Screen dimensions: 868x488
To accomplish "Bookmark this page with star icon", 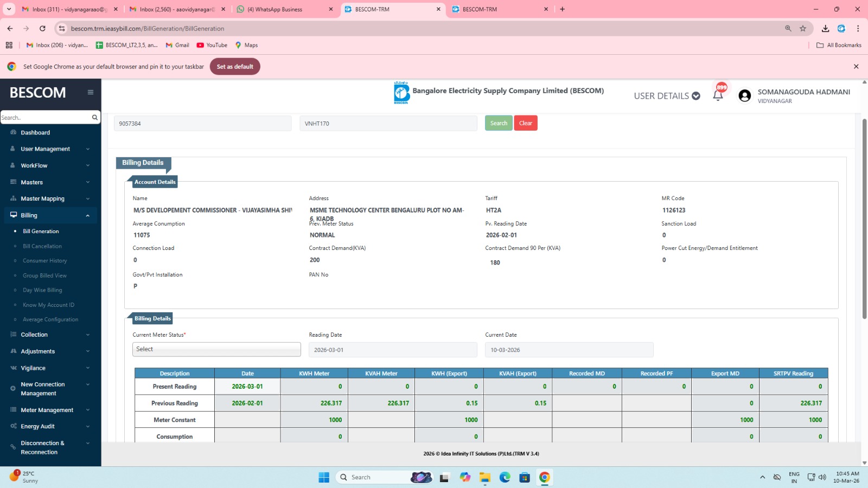I will click(803, 28).
